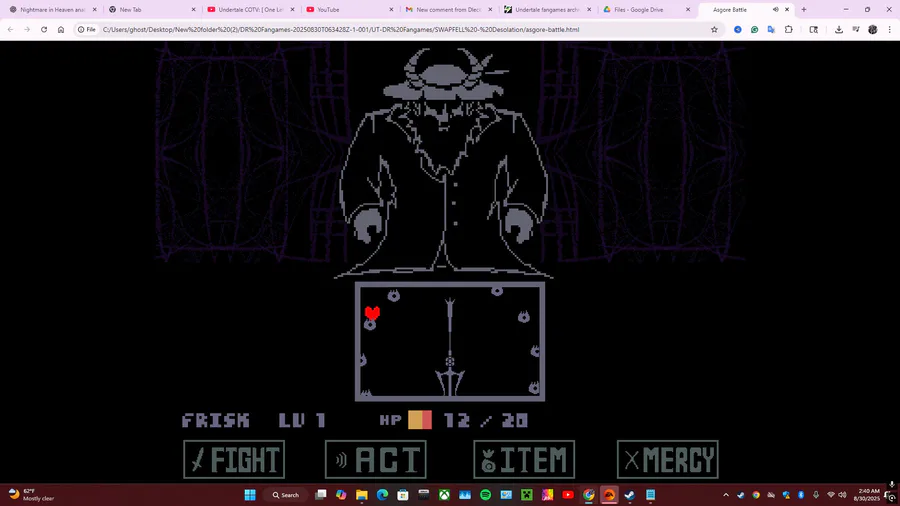Screen dimensions: 900x506
Task: Switch to Chrome on the taskbar
Action: click(x=588, y=495)
